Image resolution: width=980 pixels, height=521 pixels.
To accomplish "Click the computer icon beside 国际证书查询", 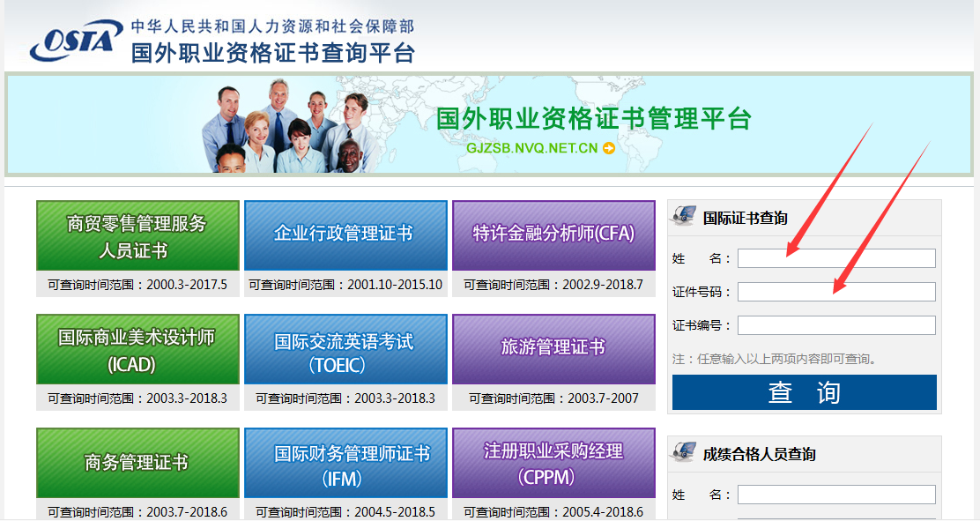I will click(x=684, y=217).
